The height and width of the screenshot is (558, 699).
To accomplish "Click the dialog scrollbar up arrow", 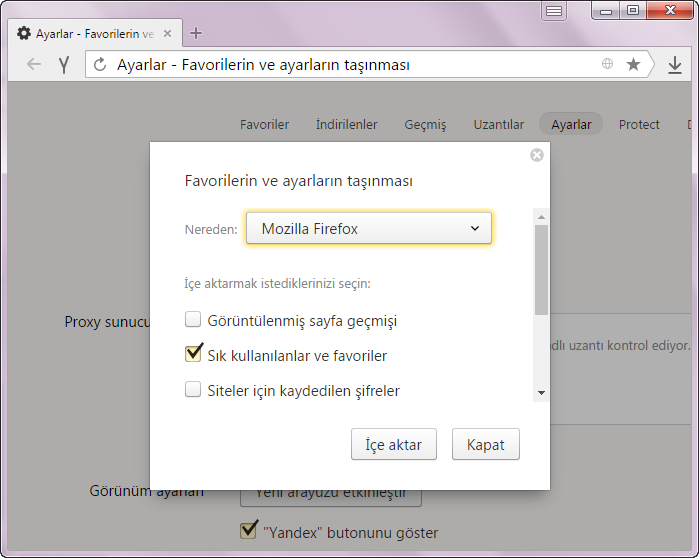I will (x=541, y=217).
